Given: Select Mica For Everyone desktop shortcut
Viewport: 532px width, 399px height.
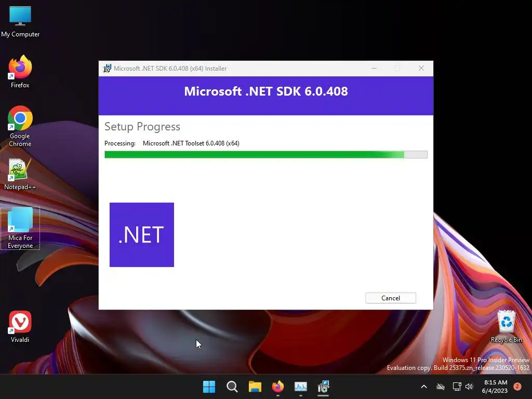Looking at the screenshot, I should point(20,229).
